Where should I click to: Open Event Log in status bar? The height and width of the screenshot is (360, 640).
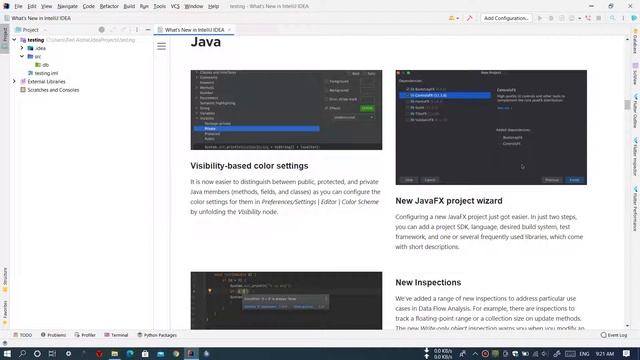[614, 335]
